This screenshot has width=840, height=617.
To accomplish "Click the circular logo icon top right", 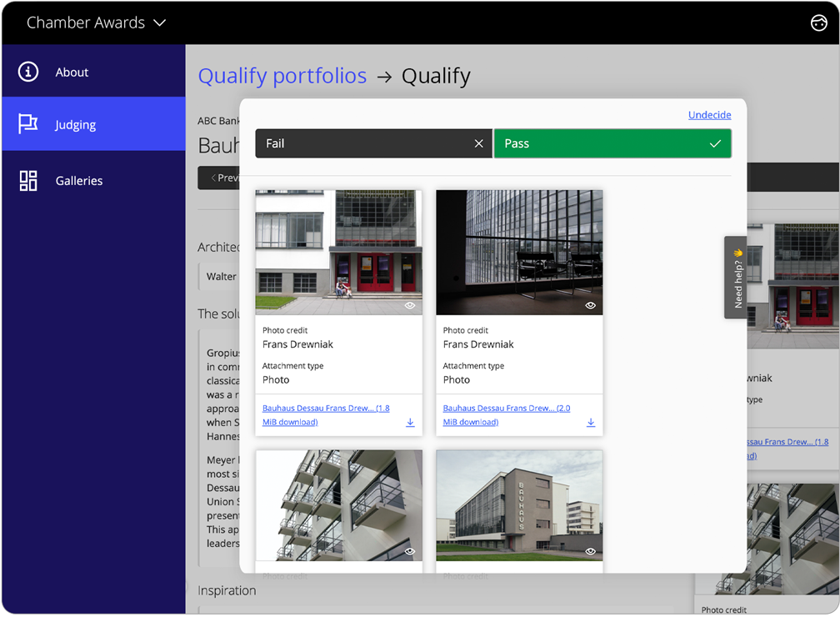I will (x=817, y=23).
